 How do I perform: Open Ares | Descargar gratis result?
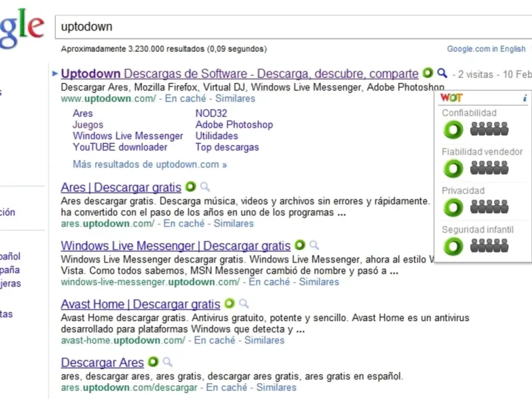pyautogui.click(x=121, y=188)
